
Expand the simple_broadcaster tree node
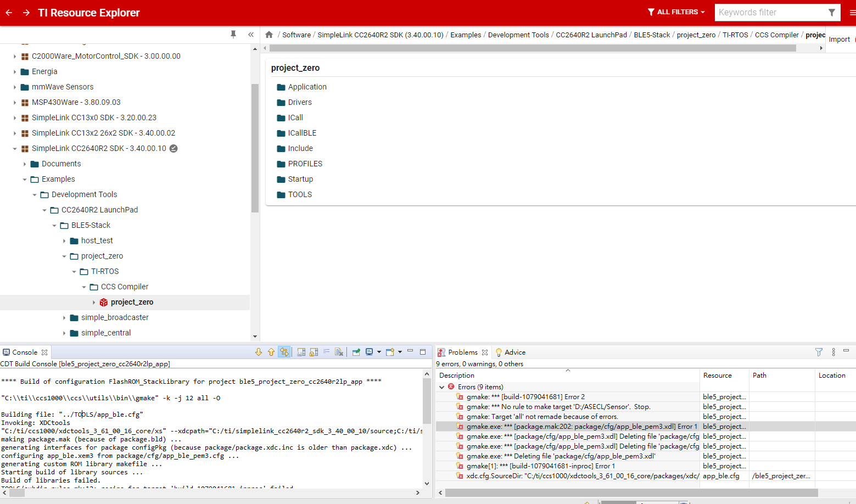coord(64,318)
